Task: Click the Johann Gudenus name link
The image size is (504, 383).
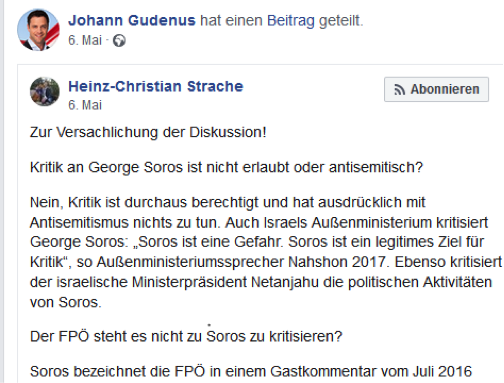Action: coord(132,21)
